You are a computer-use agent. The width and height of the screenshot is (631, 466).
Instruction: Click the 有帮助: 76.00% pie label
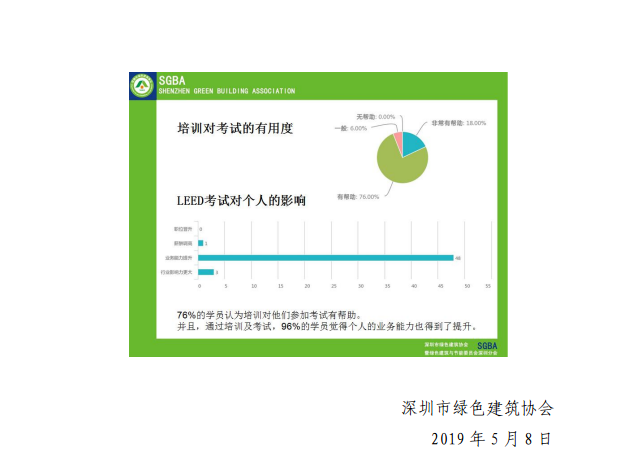coord(358,197)
